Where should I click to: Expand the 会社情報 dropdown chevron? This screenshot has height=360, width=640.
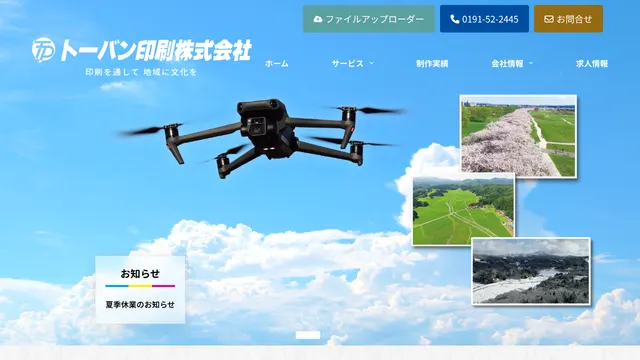point(531,63)
